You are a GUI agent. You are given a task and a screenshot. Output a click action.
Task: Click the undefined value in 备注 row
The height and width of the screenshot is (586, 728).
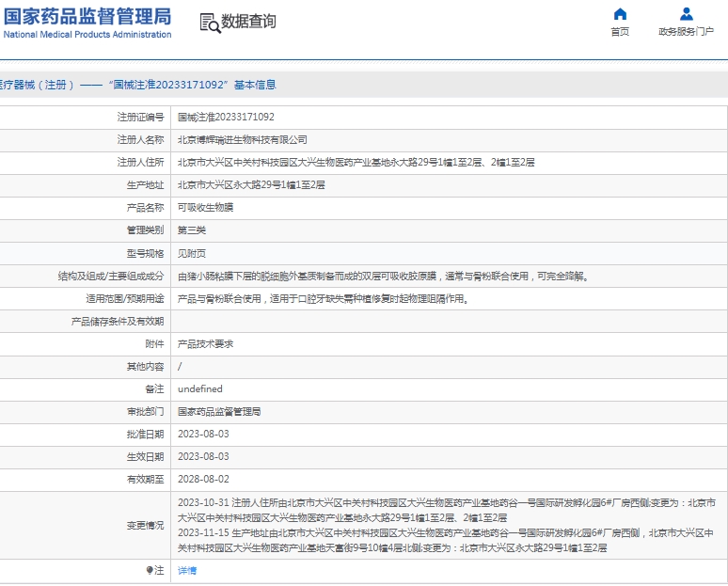[x=200, y=389]
